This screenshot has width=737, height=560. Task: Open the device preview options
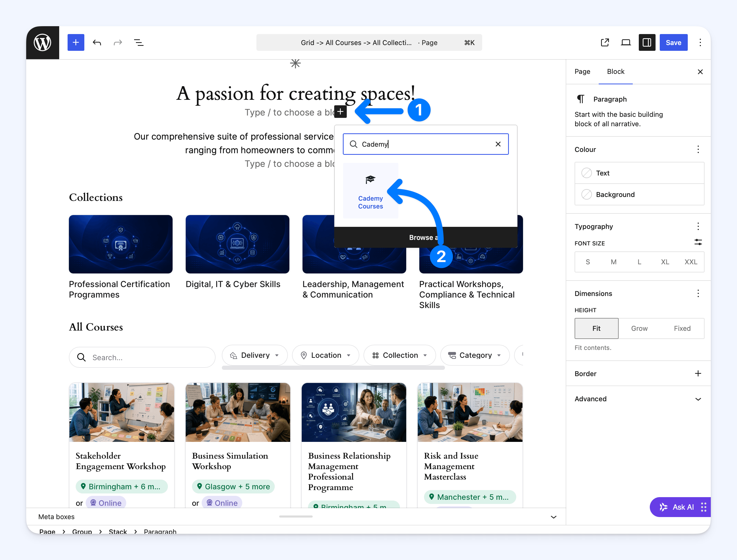[x=626, y=43]
